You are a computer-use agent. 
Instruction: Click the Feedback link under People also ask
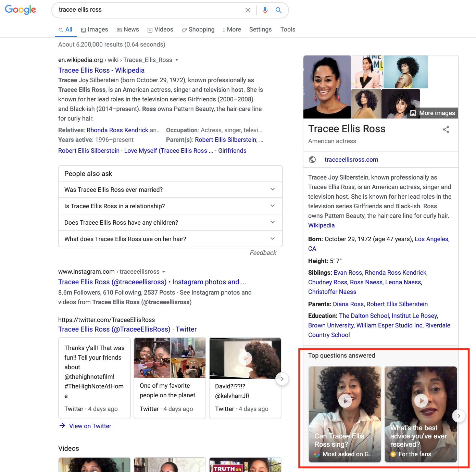coord(263,253)
